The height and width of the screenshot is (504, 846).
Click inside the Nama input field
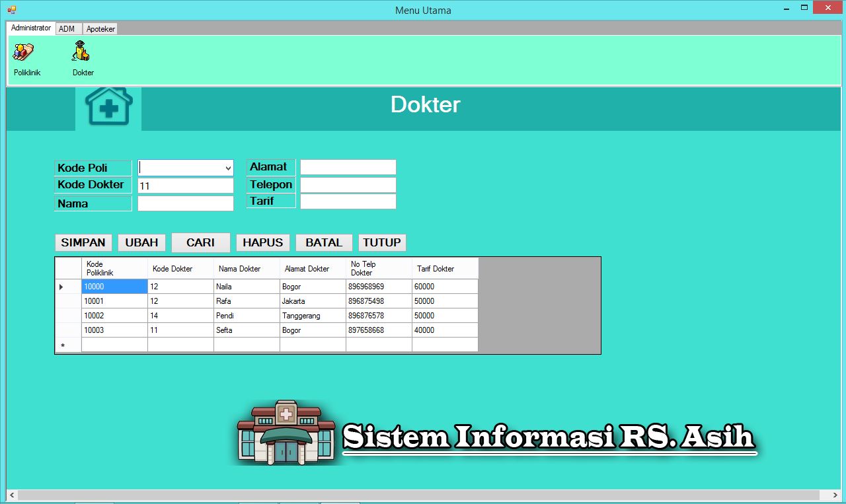click(x=185, y=203)
